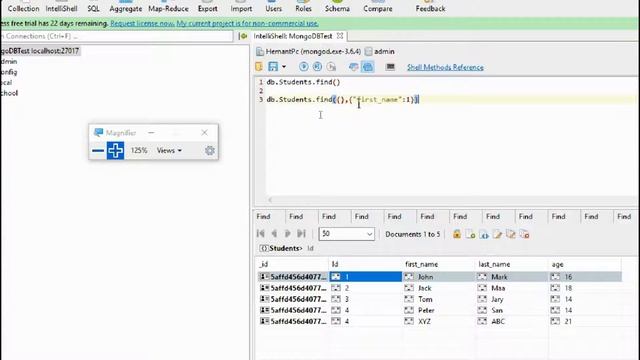This screenshot has height=360, width=640.
Task: Click the view document JSON icon
Action: coord(484,234)
